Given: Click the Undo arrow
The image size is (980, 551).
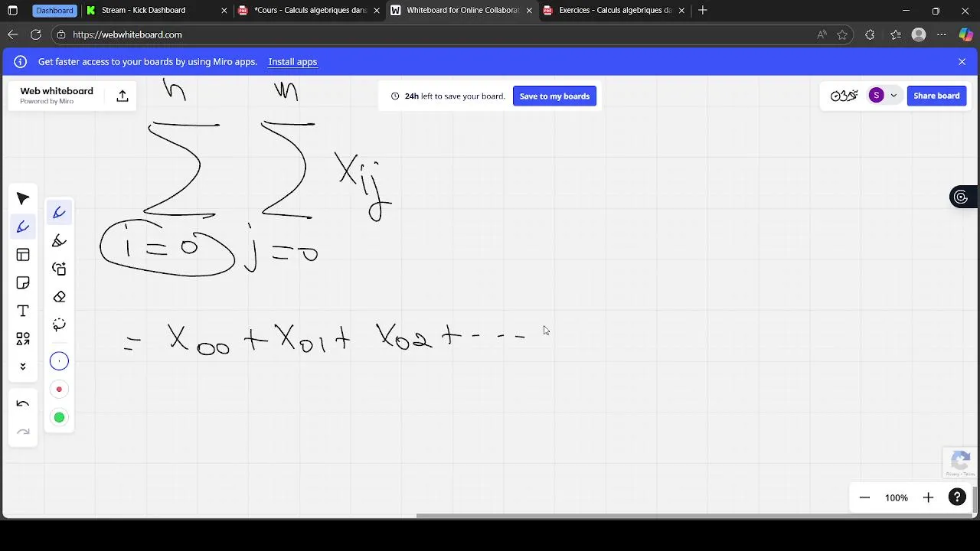Looking at the screenshot, I should tap(23, 404).
